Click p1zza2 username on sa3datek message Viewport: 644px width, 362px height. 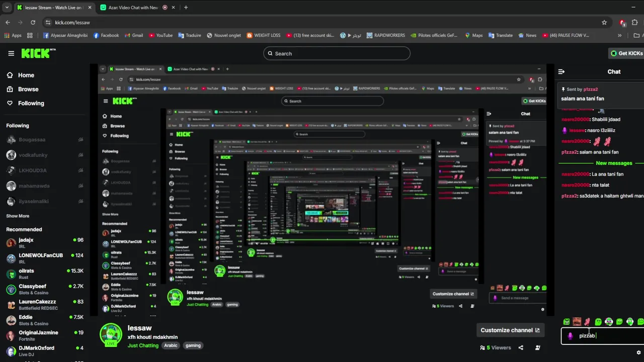click(569, 196)
